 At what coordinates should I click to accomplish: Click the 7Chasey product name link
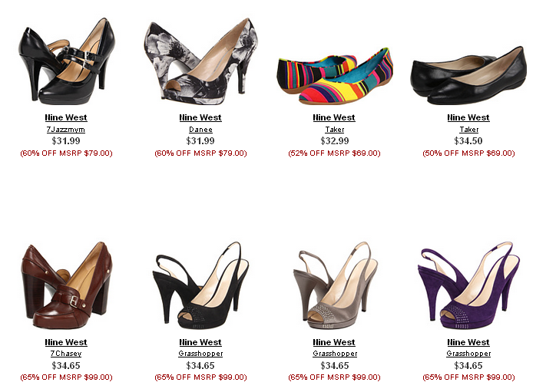click(66, 354)
